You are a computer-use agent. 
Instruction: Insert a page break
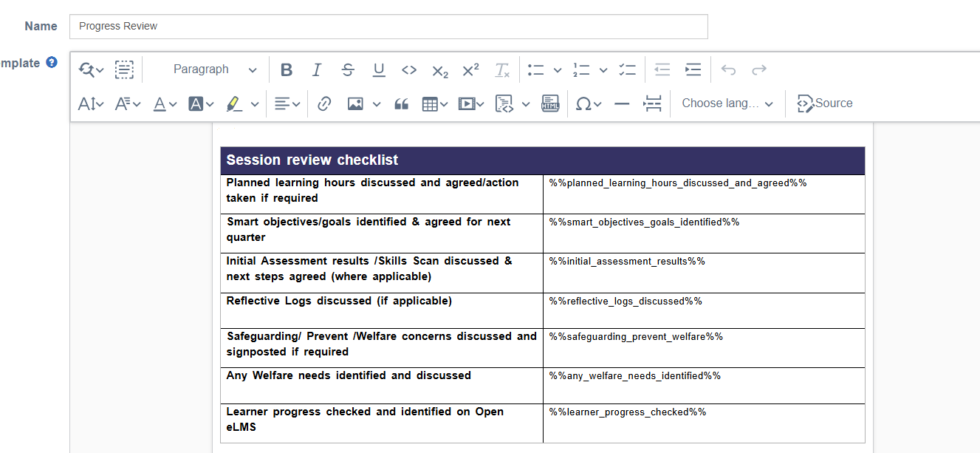point(652,103)
